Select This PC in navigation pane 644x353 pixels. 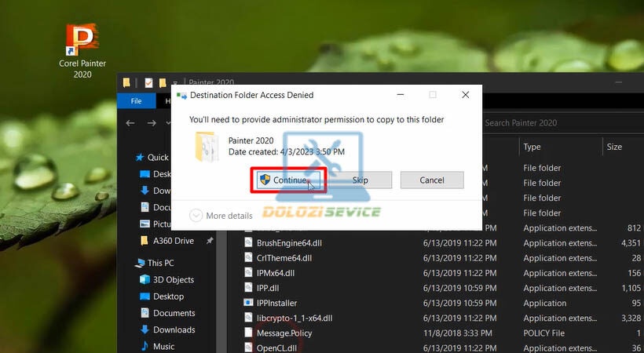[x=160, y=263]
